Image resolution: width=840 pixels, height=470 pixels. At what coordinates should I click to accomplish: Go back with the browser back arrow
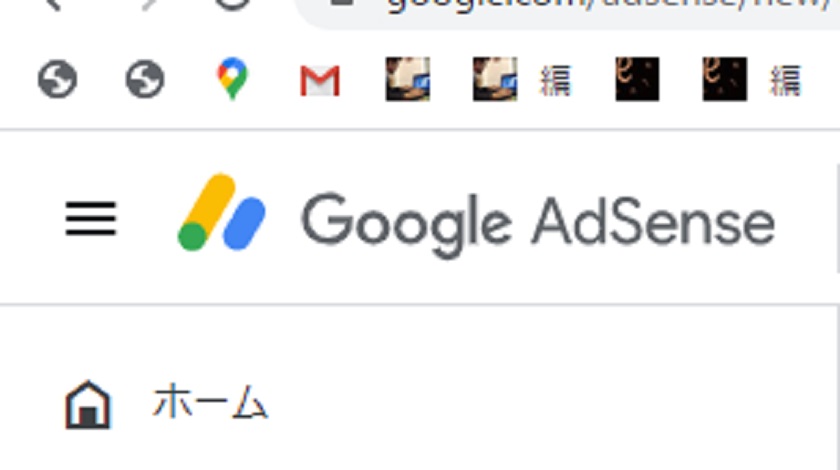tap(52, 4)
